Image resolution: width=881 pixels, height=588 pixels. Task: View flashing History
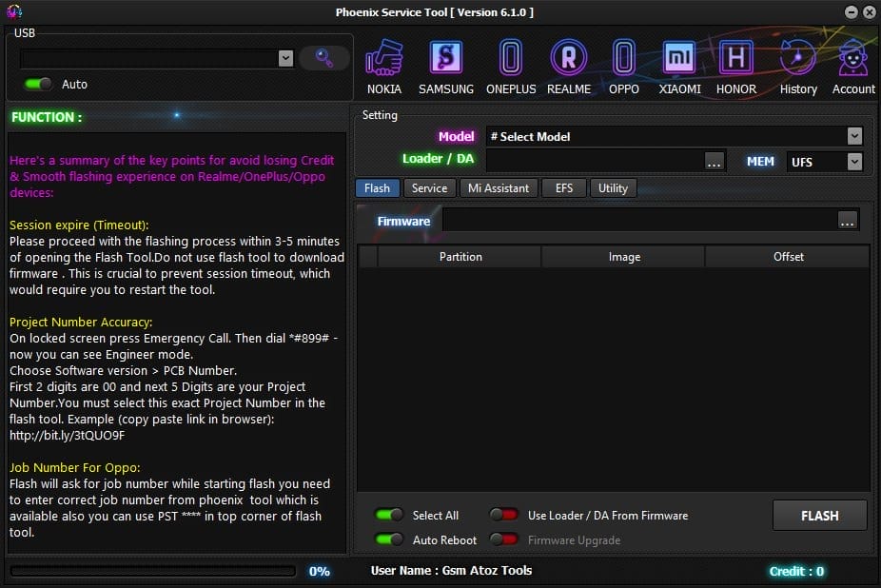[797, 62]
